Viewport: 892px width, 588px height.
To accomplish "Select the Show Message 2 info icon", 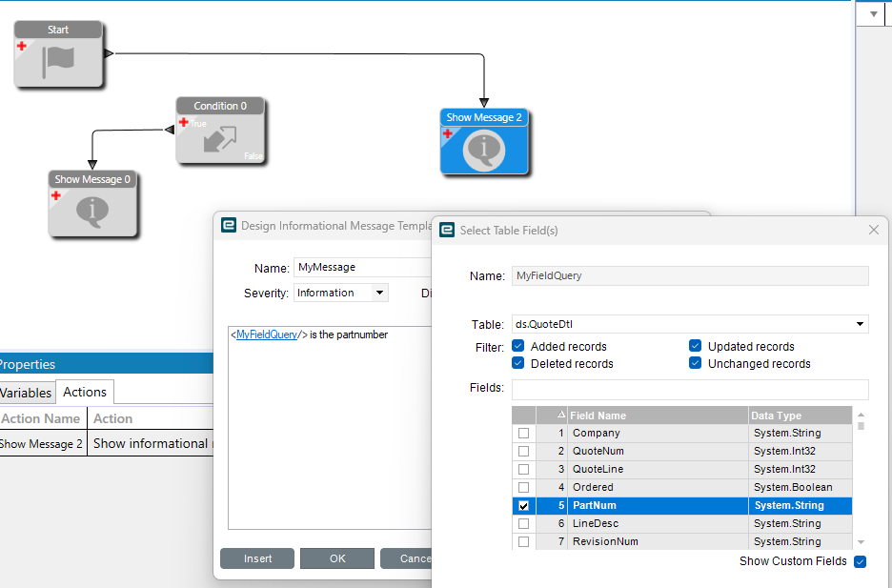I will (x=484, y=151).
